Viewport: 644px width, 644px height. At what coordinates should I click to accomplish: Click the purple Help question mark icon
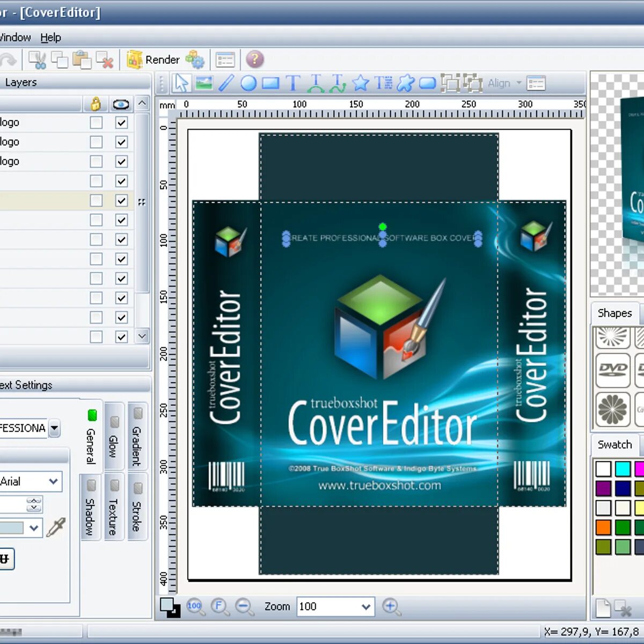tap(255, 59)
